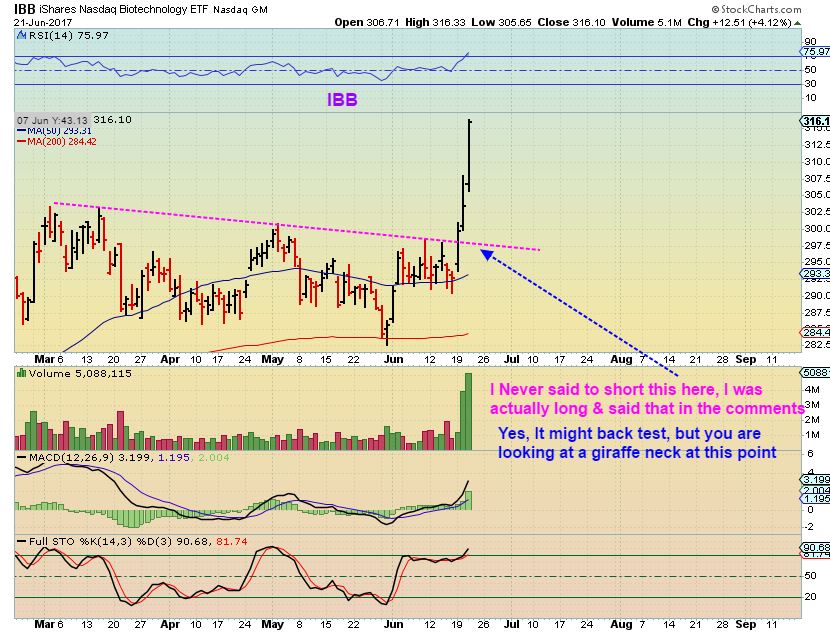Image resolution: width=830 pixels, height=633 pixels.
Task: Click the -2 level on MACD axis
Action: pyautogui.click(x=810, y=527)
